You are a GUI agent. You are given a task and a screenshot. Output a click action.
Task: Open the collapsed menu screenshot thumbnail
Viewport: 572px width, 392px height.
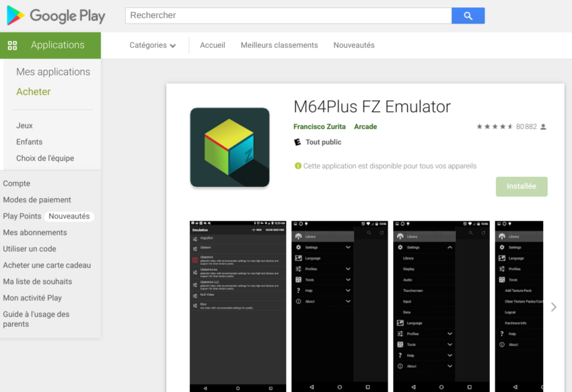[340, 307]
